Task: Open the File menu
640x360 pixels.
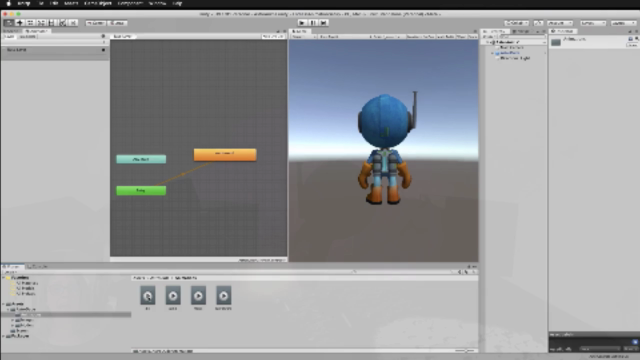Action: click(x=41, y=3)
